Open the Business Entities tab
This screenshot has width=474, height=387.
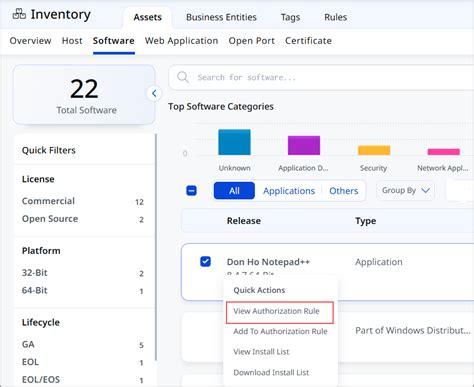[x=221, y=17]
